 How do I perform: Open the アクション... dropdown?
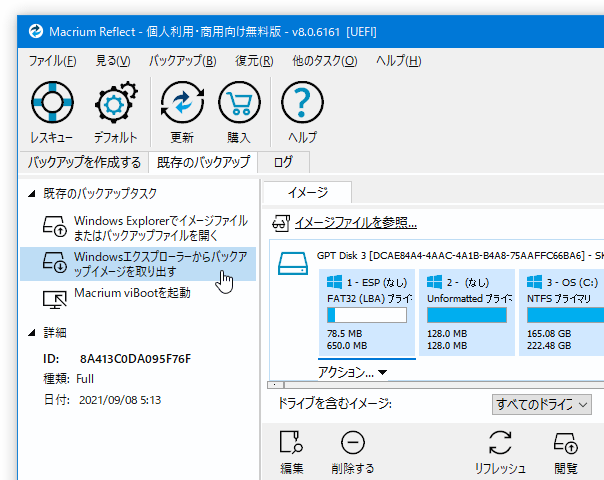pos(352,372)
